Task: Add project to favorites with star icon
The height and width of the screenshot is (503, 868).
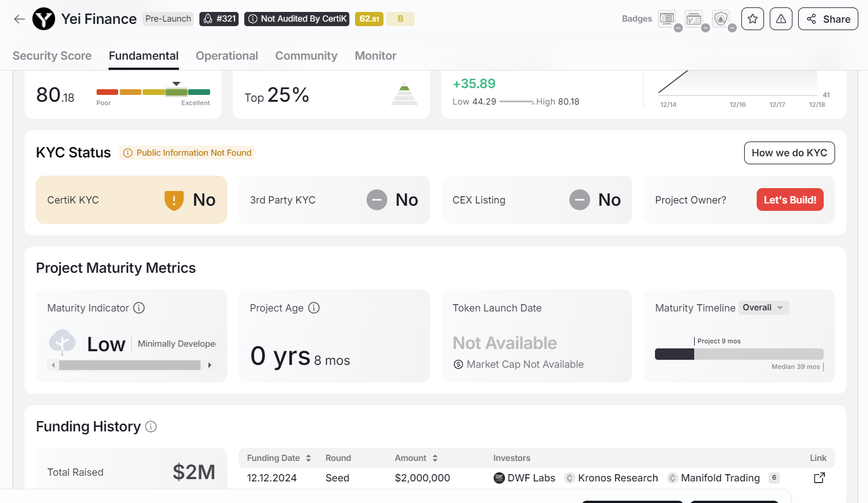Action: pyautogui.click(x=753, y=19)
